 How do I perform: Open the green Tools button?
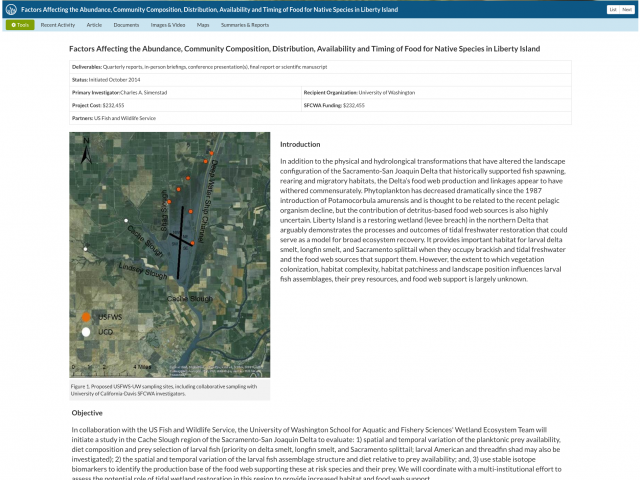tap(20, 25)
